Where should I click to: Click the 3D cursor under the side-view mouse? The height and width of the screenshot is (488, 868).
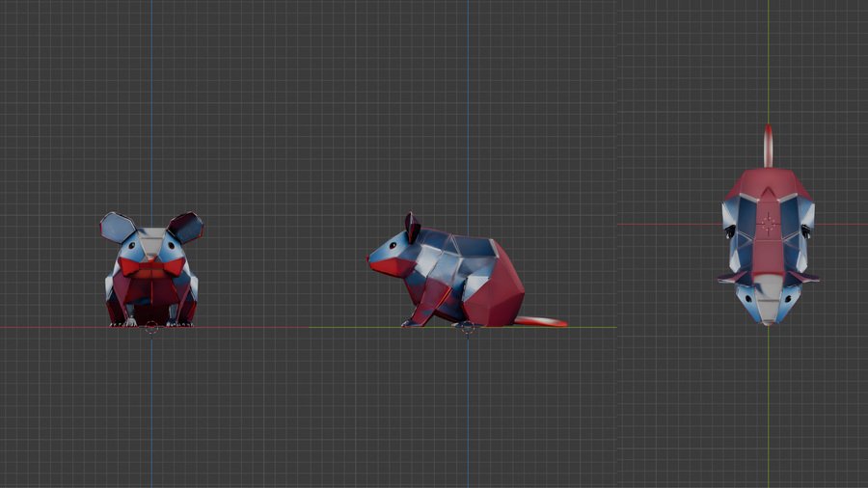click(x=467, y=328)
